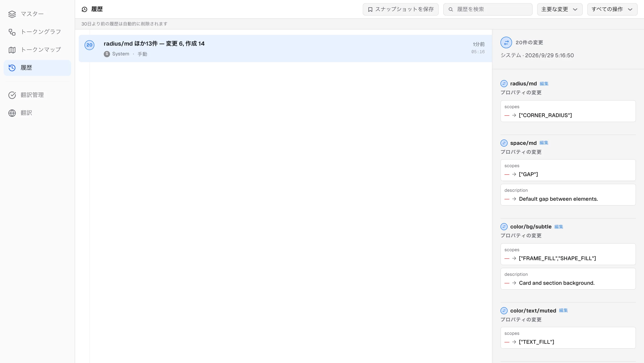The width and height of the screenshot is (644, 363).
Task: Click the スナップショットを保存 button
Action: 400,9
